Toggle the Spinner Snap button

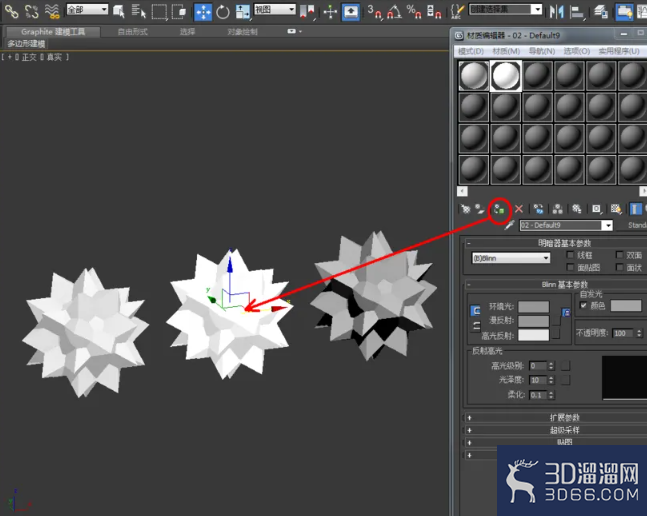[x=434, y=12]
